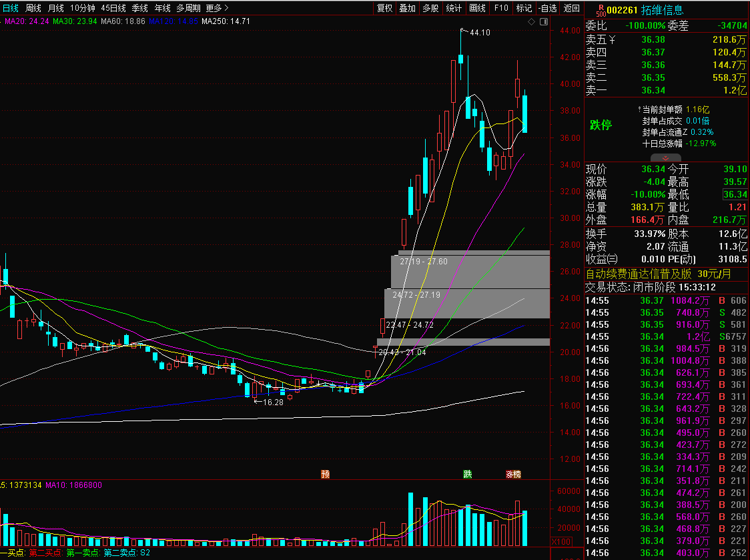Select the 年线 yearly tab
The width and height of the screenshot is (750, 560).
[163, 8]
